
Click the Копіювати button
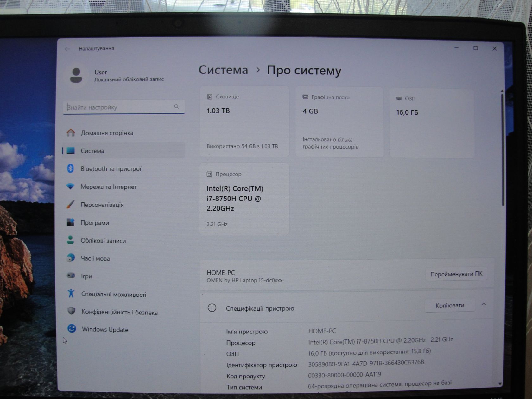[450, 305]
